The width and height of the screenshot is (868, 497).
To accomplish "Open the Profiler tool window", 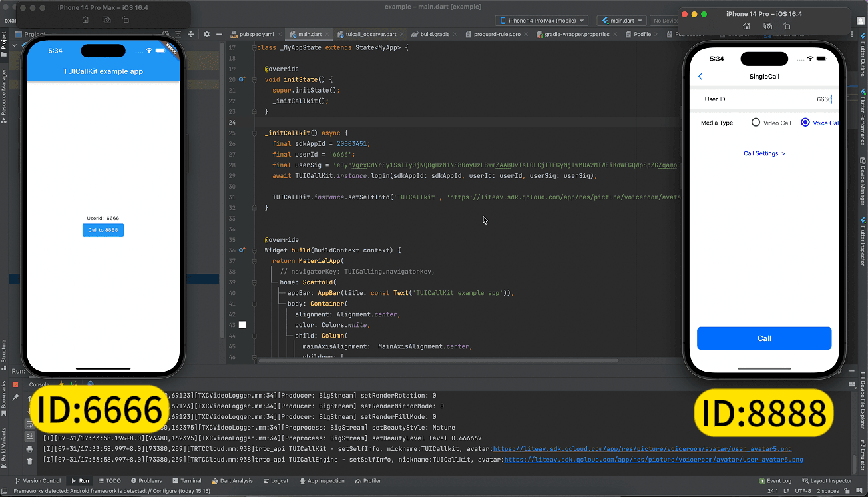I will tap(368, 480).
